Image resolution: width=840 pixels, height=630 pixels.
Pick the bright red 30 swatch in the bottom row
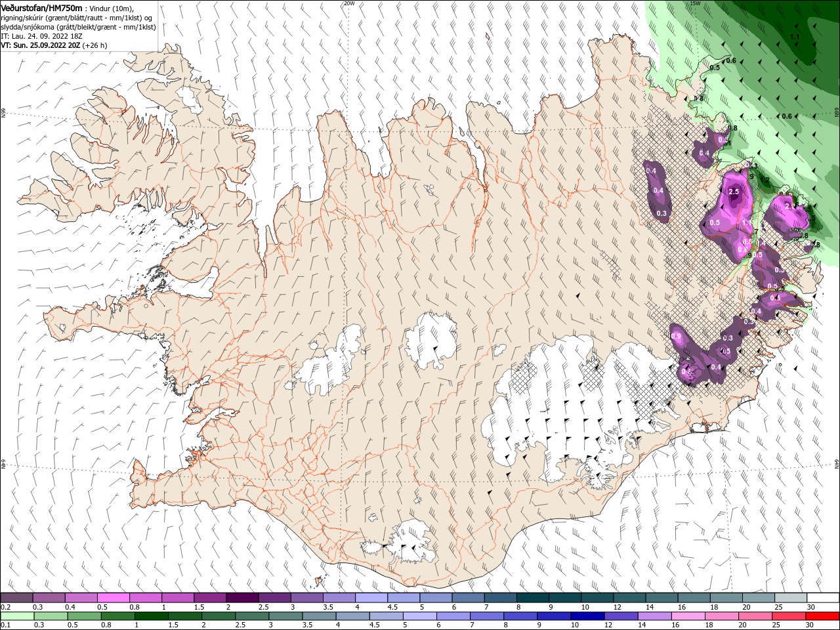pyautogui.click(x=822, y=616)
